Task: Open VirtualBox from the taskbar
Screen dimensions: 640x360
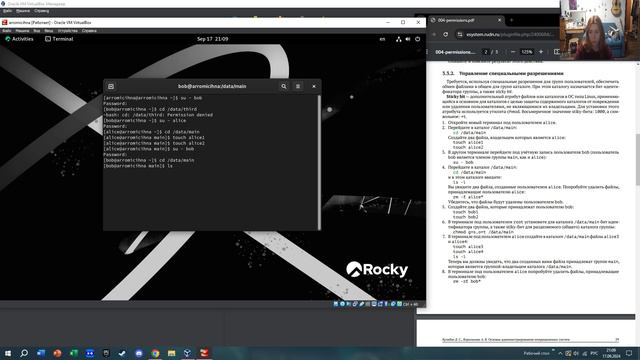Action: [188, 353]
